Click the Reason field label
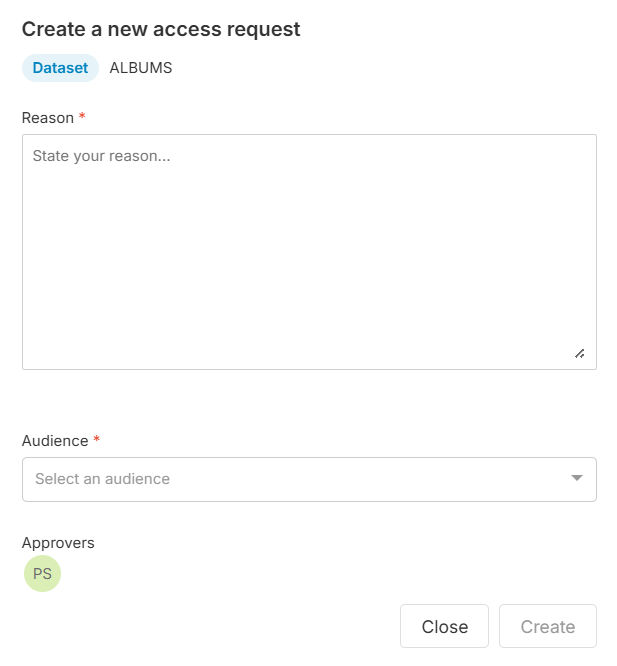This screenshot has height=666, width=617. coord(48,118)
